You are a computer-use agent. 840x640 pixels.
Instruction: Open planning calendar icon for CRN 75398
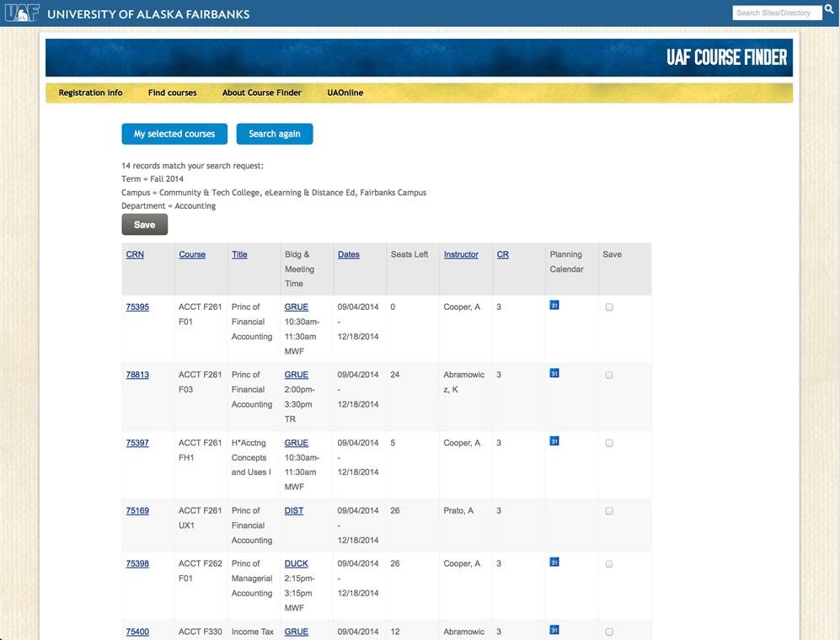(x=554, y=562)
